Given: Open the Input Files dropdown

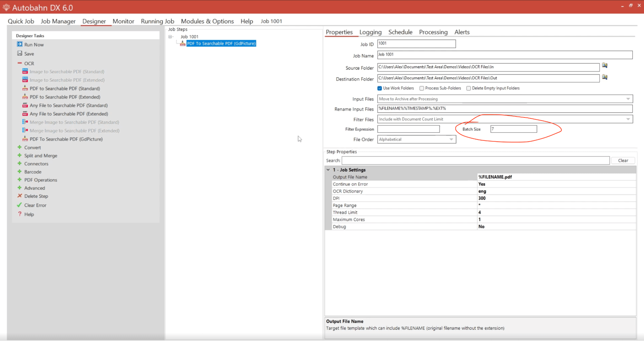Looking at the screenshot, I should point(628,99).
